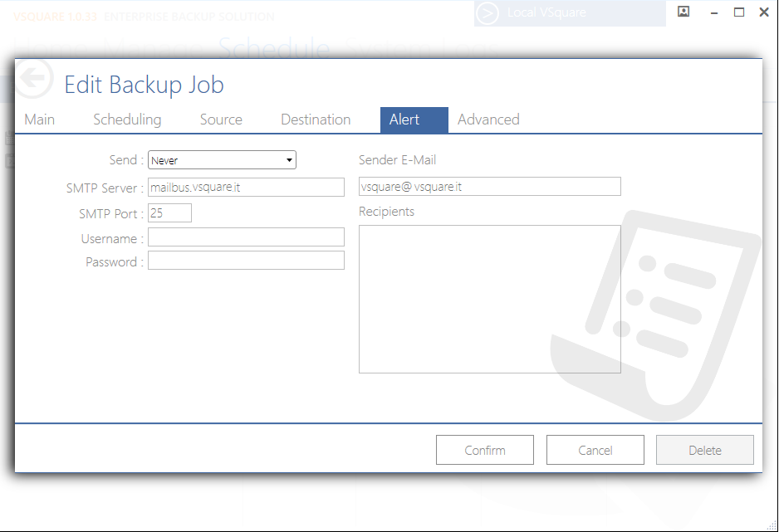The image size is (779, 532).
Task: Select the Password input field
Action: pos(246,261)
